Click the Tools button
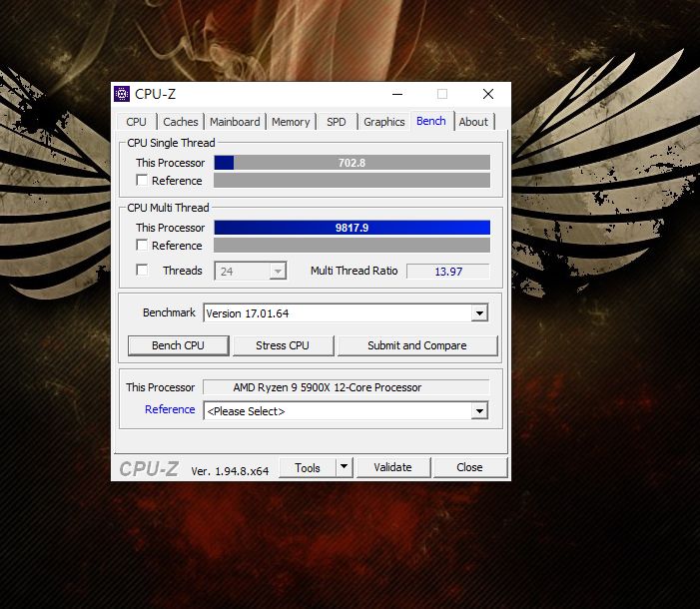The height and width of the screenshot is (609, 700). coord(308,467)
